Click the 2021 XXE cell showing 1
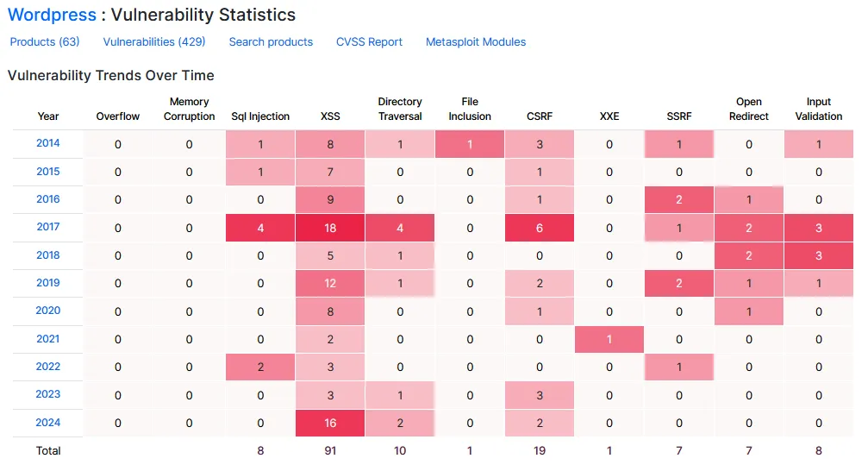This screenshot has width=868, height=471. 609,340
